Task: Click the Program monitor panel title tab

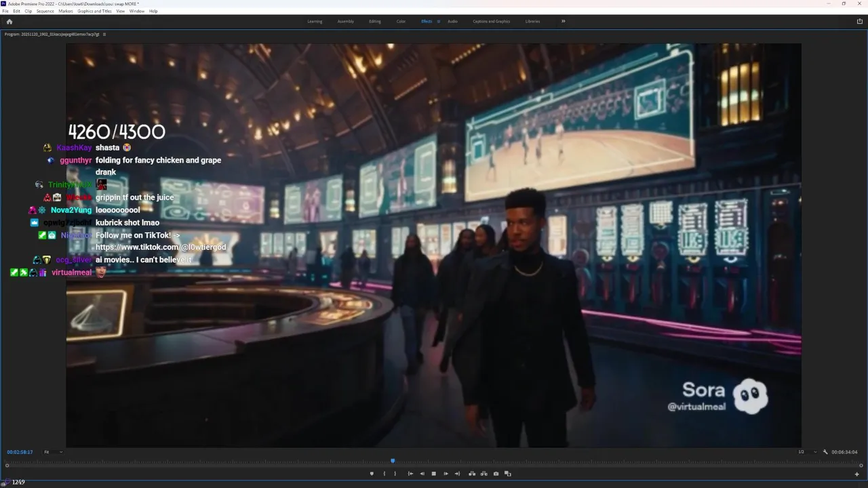Action: pyautogui.click(x=52, y=34)
